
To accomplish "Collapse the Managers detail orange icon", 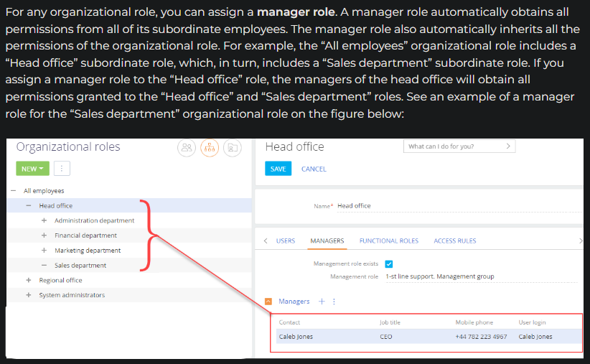I will [268, 301].
